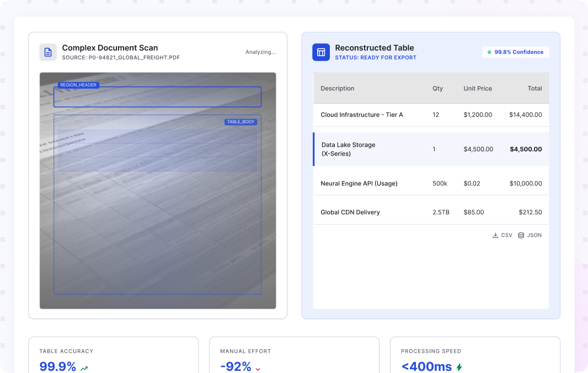Click the document icon beside Complex Document Scan

pyautogui.click(x=48, y=52)
